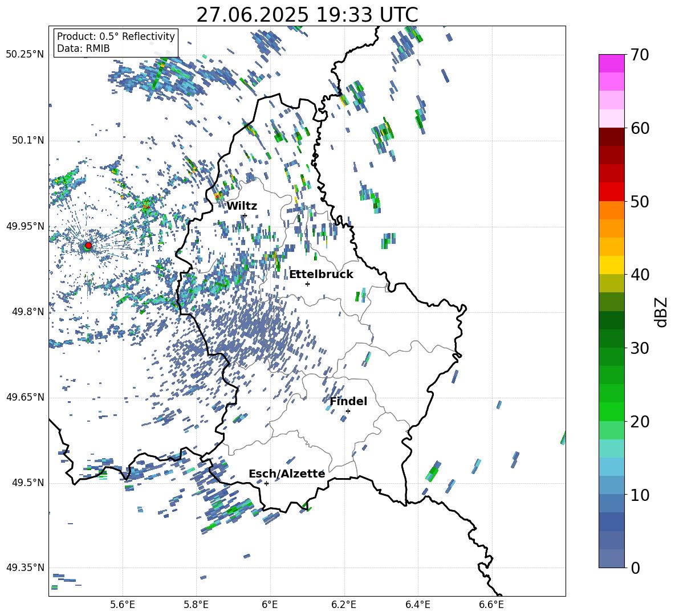Click the 49.8°N latitude tick label
This screenshot has height=616, width=675.
point(27,312)
